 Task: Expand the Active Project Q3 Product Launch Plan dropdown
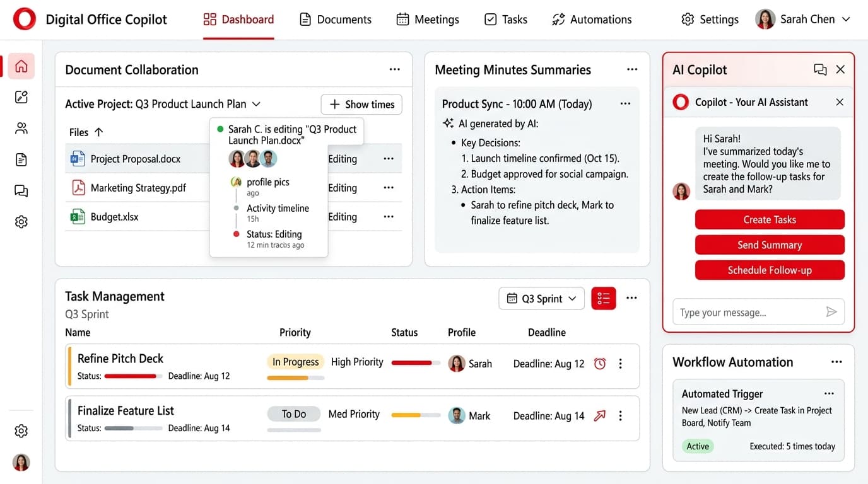[x=163, y=104]
